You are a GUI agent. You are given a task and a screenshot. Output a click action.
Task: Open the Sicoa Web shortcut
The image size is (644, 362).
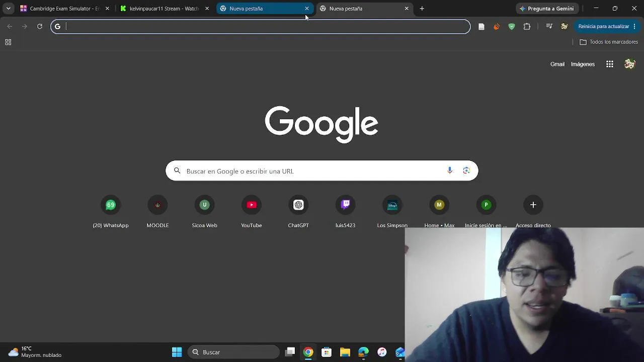pyautogui.click(x=204, y=211)
